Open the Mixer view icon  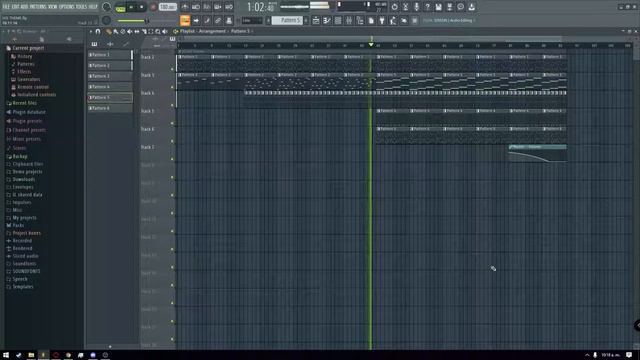pos(349,20)
